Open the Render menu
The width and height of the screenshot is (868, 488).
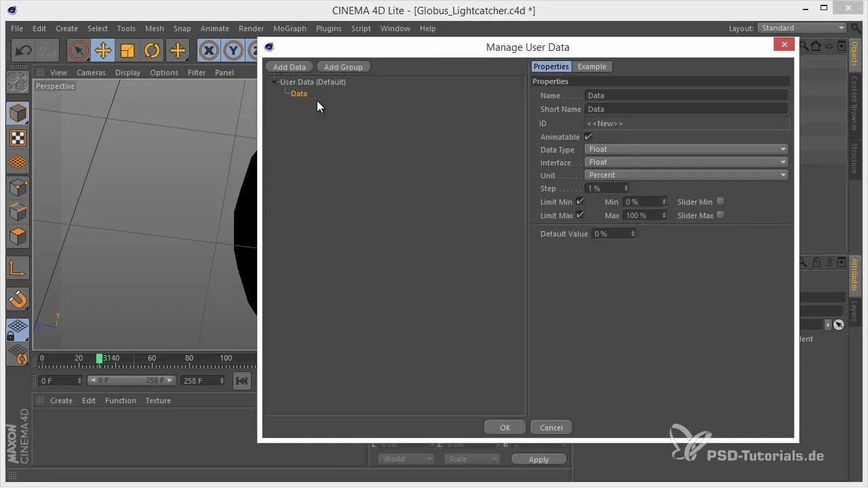251,28
